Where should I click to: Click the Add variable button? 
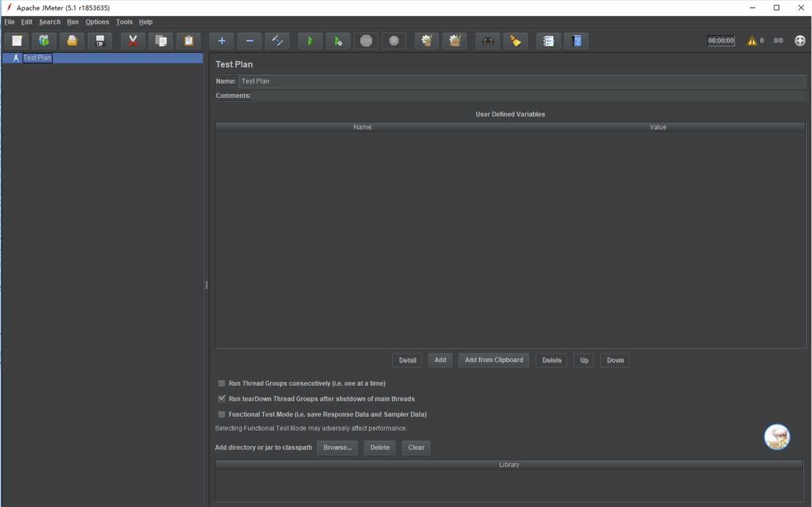440,360
